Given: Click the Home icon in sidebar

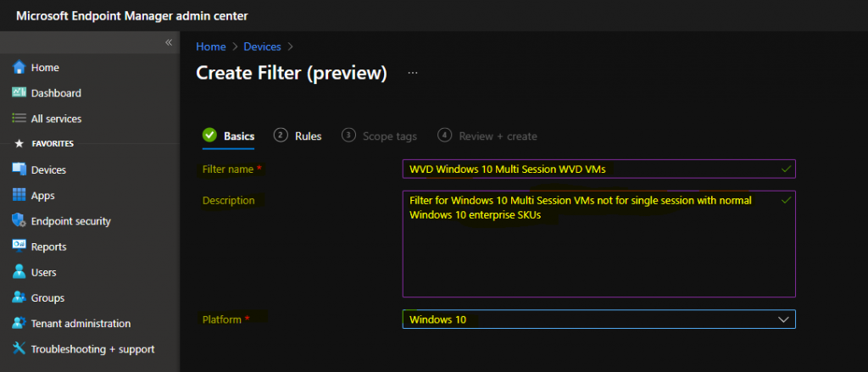Looking at the screenshot, I should pos(19,67).
